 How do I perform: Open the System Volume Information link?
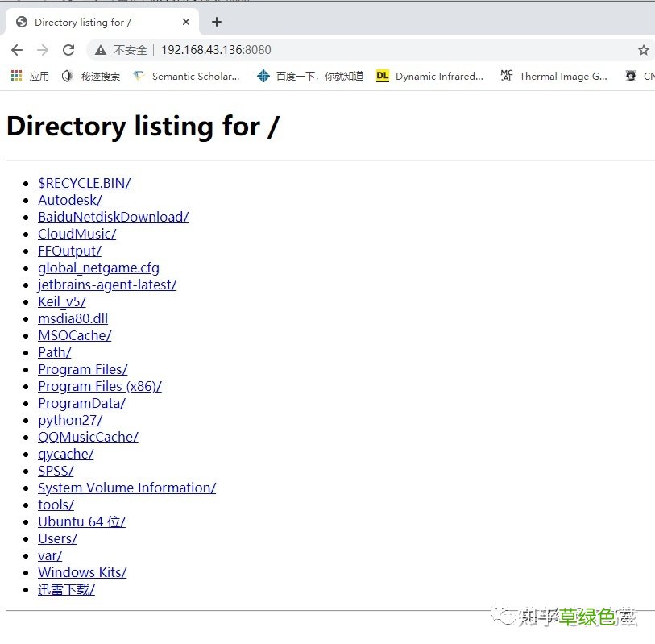pyautogui.click(x=126, y=488)
